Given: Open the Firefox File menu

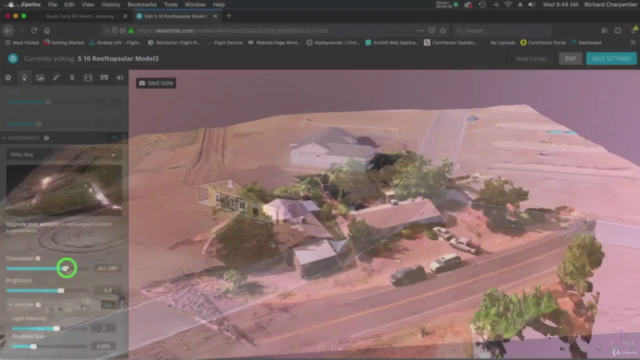Looking at the screenshot, I should tap(52, 4).
